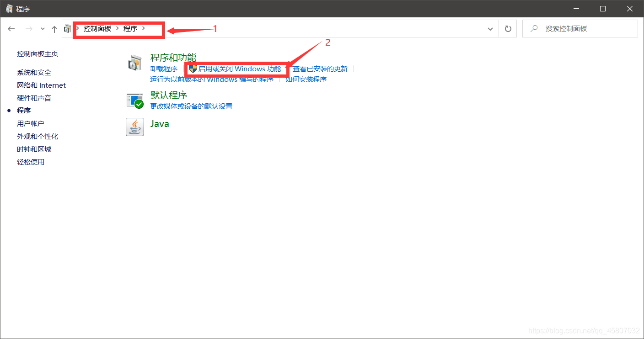The width and height of the screenshot is (644, 339).
Task: Click 运行为以前版本的 Windows 编写的程序 link
Action: click(212, 79)
